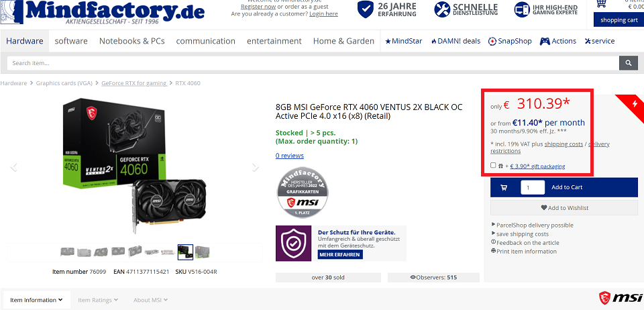Click the over 30 sold label
This screenshot has width=644, height=310.
point(328,277)
